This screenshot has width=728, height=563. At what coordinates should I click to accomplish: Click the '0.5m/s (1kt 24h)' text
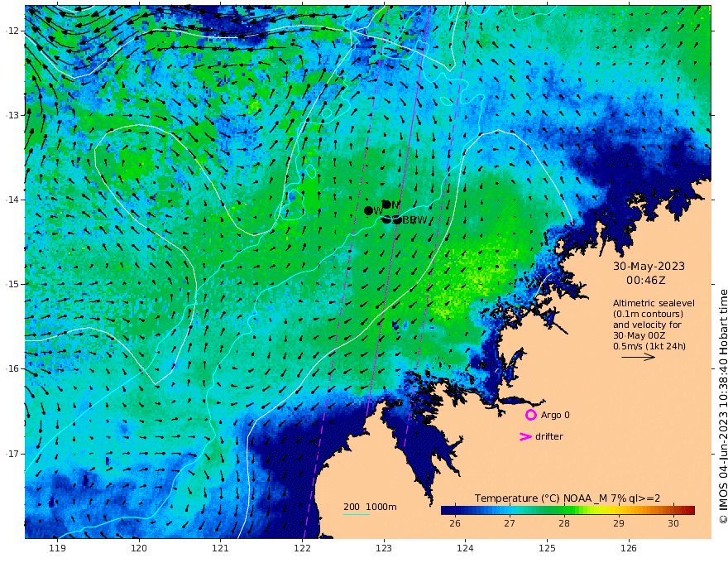pyautogui.click(x=649, y=346)
